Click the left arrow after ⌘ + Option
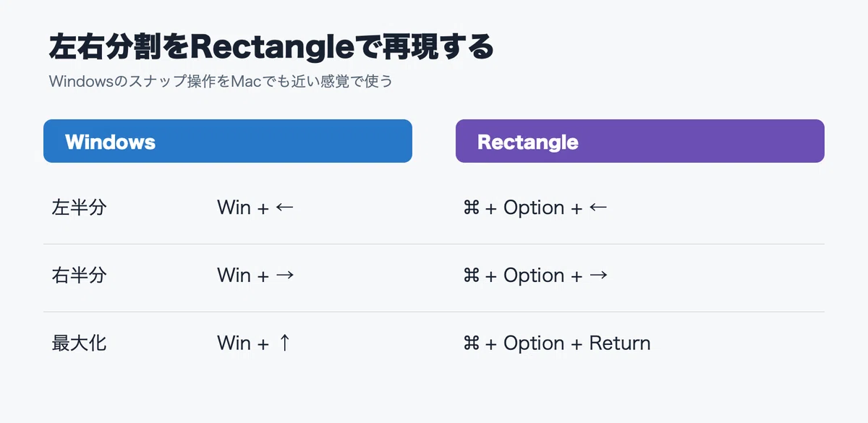 [x=598, y=208]
